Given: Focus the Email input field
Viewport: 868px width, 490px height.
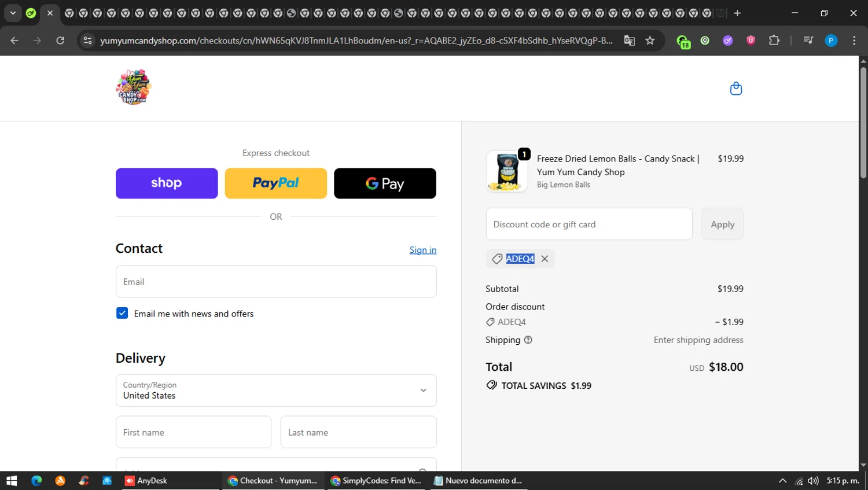Looking at the screenshot, I should (x=276, y=282).
